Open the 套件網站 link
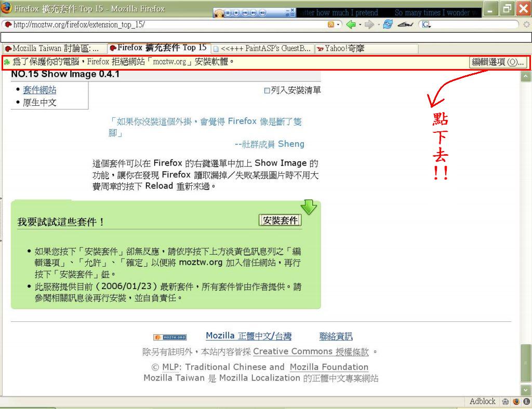Image resolution: width=532 pixels, height=409 pixels. pyautogui.click(x=39, y=90)
